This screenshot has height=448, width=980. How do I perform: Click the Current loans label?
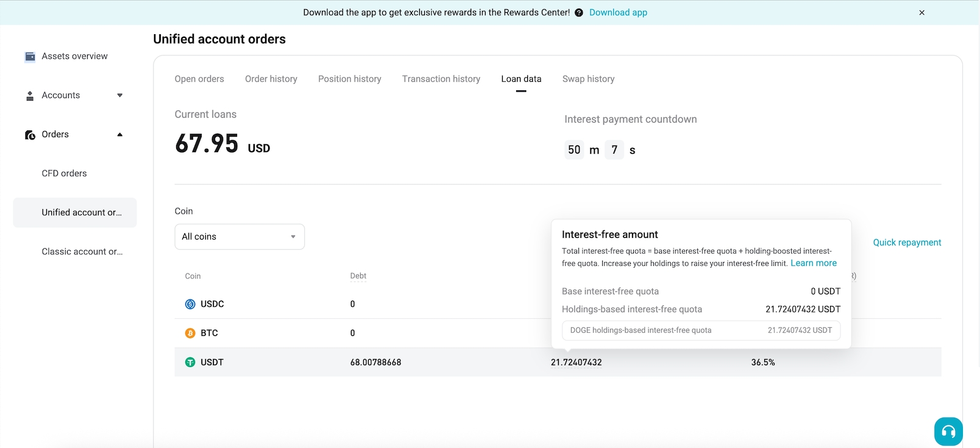click(x=205, y=115)
